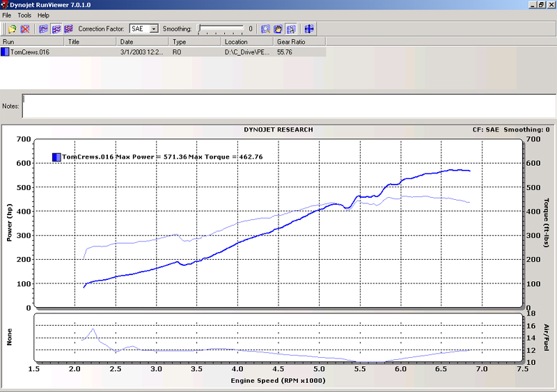Open the Help menu
The image size is (557, 392).
pyautogui.click(x=43, y=15)
